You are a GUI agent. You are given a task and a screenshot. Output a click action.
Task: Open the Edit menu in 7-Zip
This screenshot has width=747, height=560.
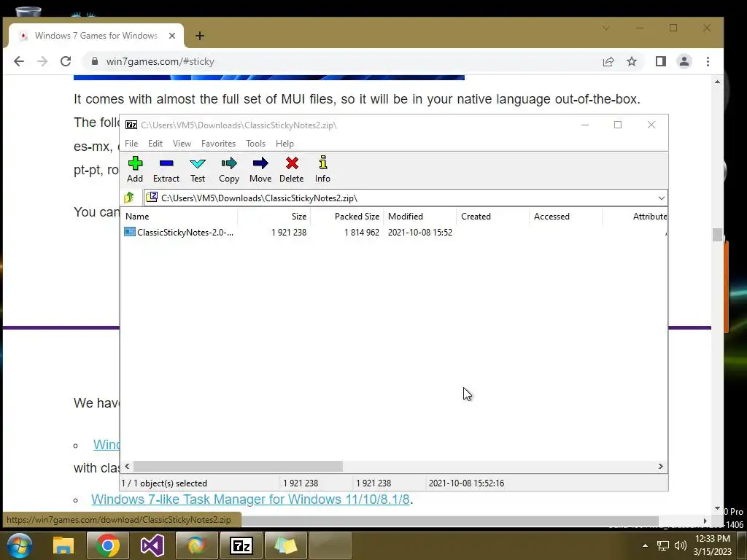(x=155, y=144)
